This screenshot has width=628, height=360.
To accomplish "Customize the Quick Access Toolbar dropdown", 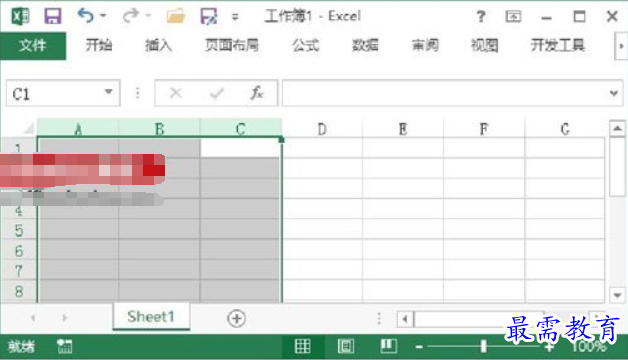I will click(x=235, y=17).
